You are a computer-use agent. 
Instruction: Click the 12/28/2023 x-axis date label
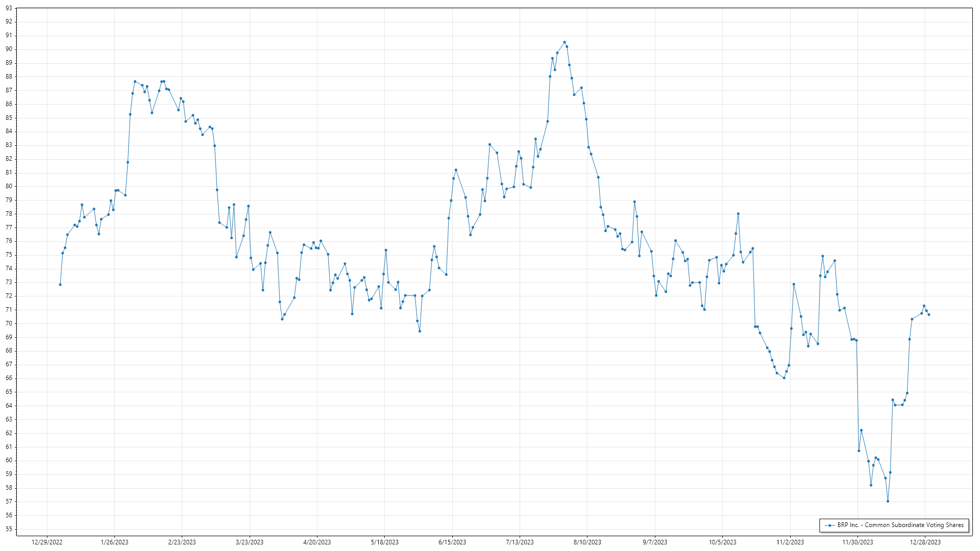pyautogui.click(x=925, y=542)
